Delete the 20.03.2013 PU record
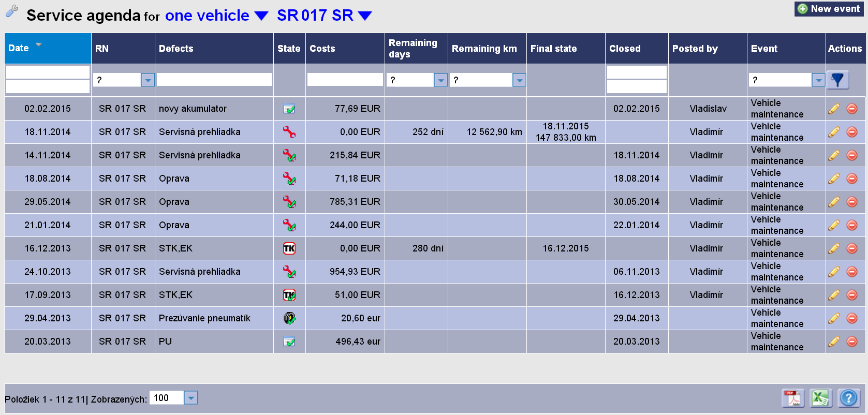The width and height of the screenshot is (868, 415). [852, 342]
